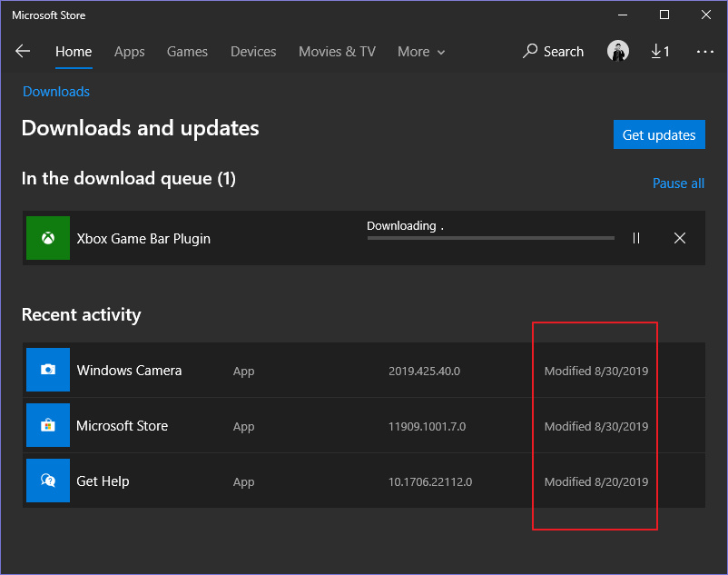Image resolution: width=728 pixels, height=575 pixels.
Task: Click version 2019.425.40.0
Action: click(x=424, y=372)
